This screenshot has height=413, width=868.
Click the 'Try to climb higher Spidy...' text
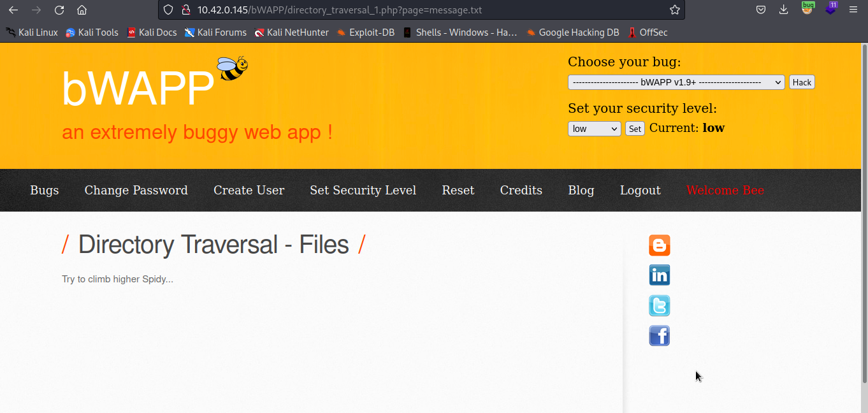point(117,279)
